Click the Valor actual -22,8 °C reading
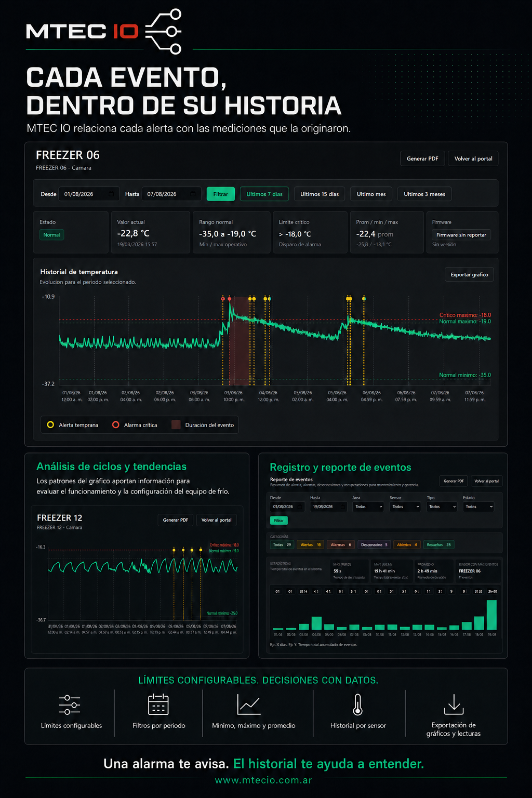This screenshot has width=532, height=798. coord(133,233)
